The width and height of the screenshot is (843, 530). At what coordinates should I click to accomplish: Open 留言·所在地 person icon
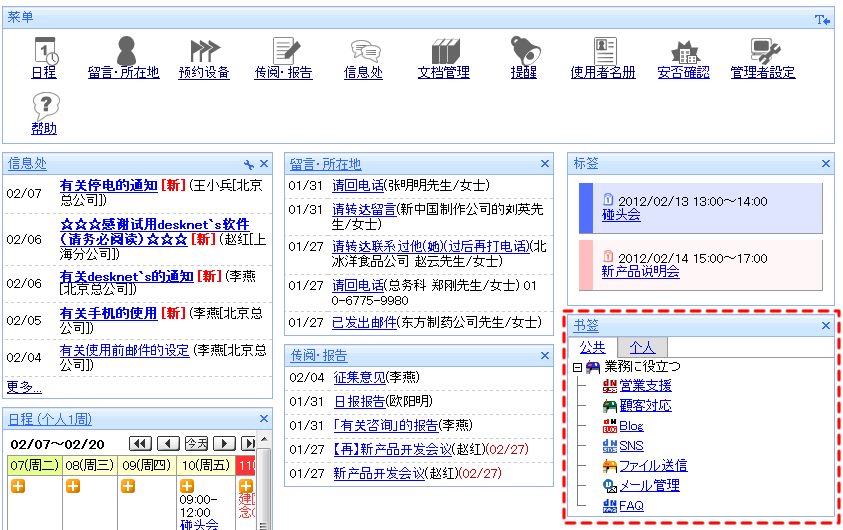point(124,51)
